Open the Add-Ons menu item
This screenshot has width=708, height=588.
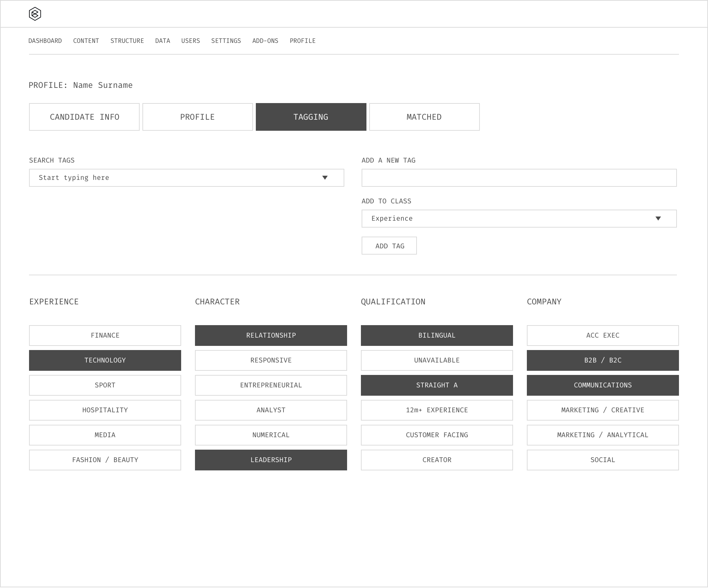coord(265,41)
